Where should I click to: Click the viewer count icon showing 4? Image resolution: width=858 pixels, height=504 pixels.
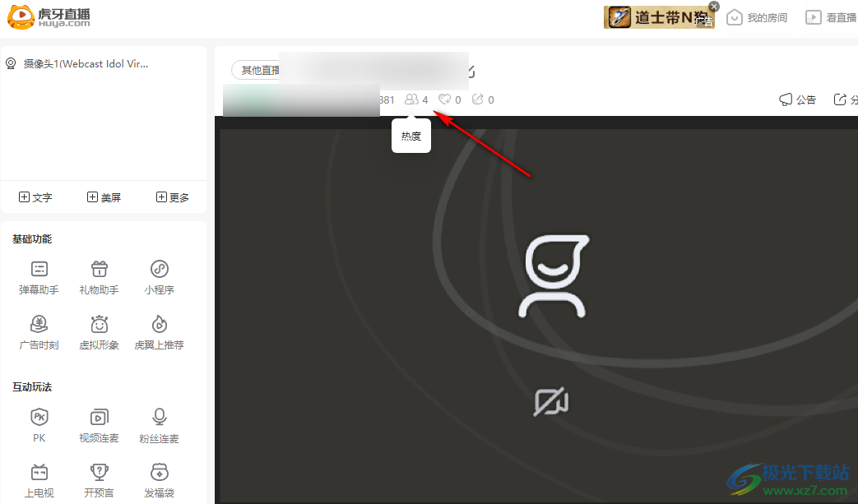click(x=411, y=99)
